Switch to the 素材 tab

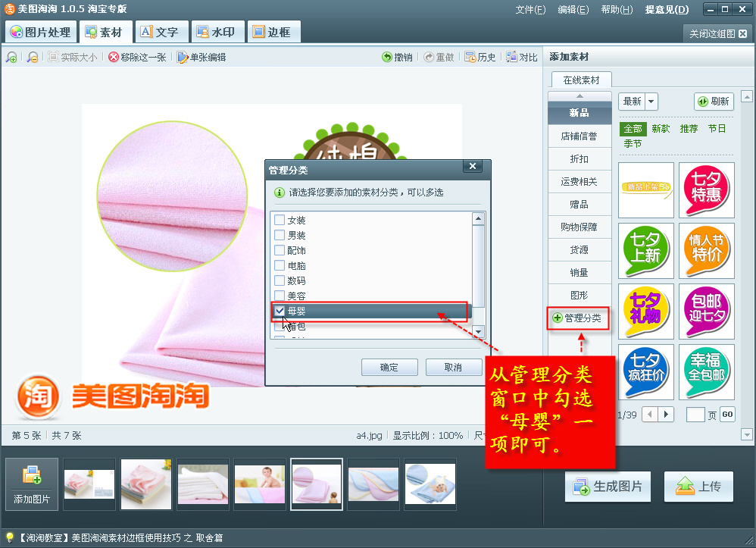(105, 32)
